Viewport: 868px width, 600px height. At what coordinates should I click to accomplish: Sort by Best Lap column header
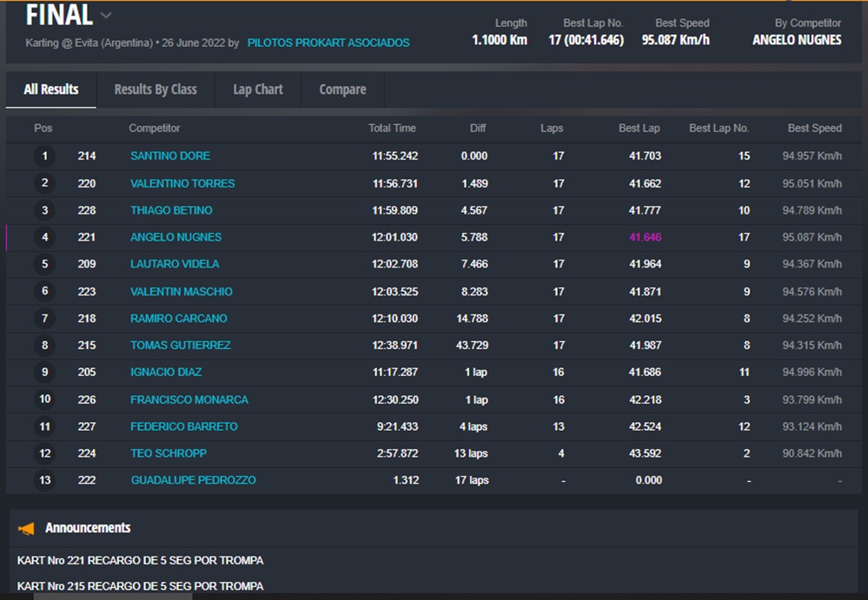[x=639, y=129]
